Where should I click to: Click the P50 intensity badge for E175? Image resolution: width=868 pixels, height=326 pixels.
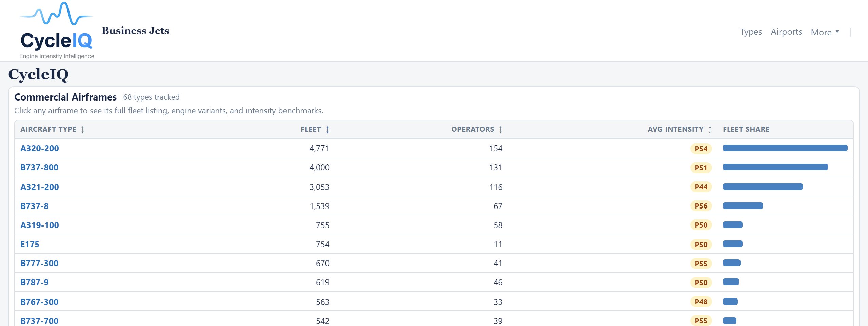pyautogui.click(x=701, y=244)
